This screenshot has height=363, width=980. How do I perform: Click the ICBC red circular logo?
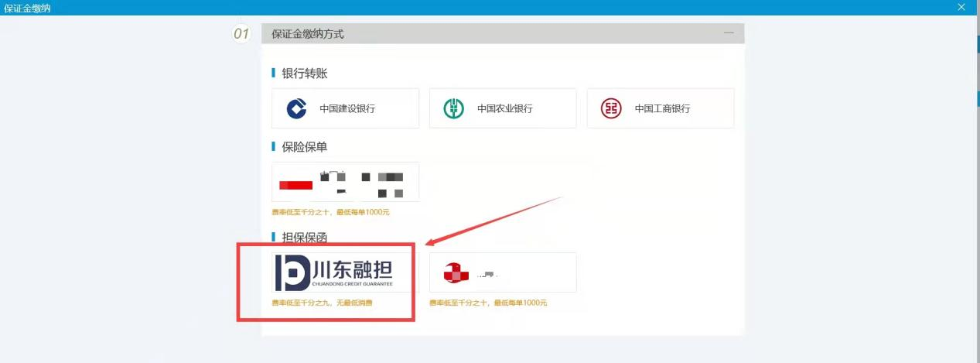611,108
